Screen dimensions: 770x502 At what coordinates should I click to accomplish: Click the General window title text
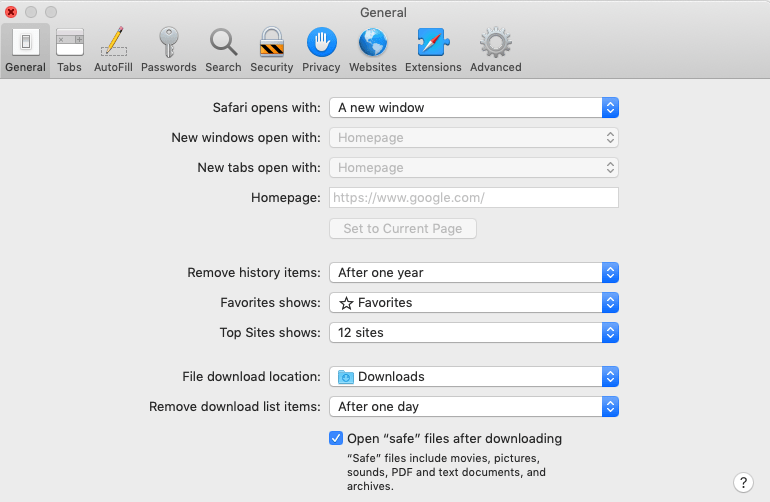point(383,12)
